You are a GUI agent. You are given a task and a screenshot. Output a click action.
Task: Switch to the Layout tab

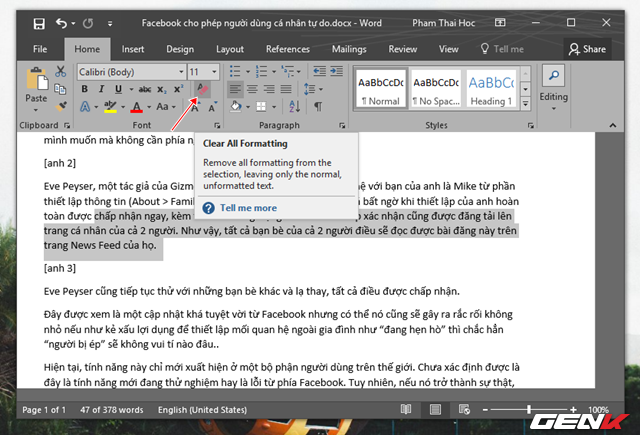pyautogui.click(x=230, y=49)
